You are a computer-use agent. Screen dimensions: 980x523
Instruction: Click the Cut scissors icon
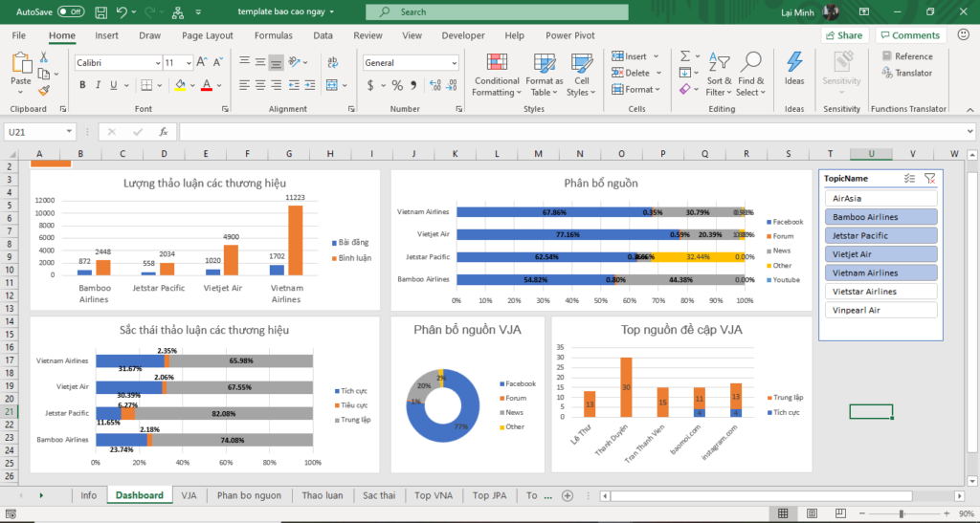pyautogui.click(x=44, y=57)
